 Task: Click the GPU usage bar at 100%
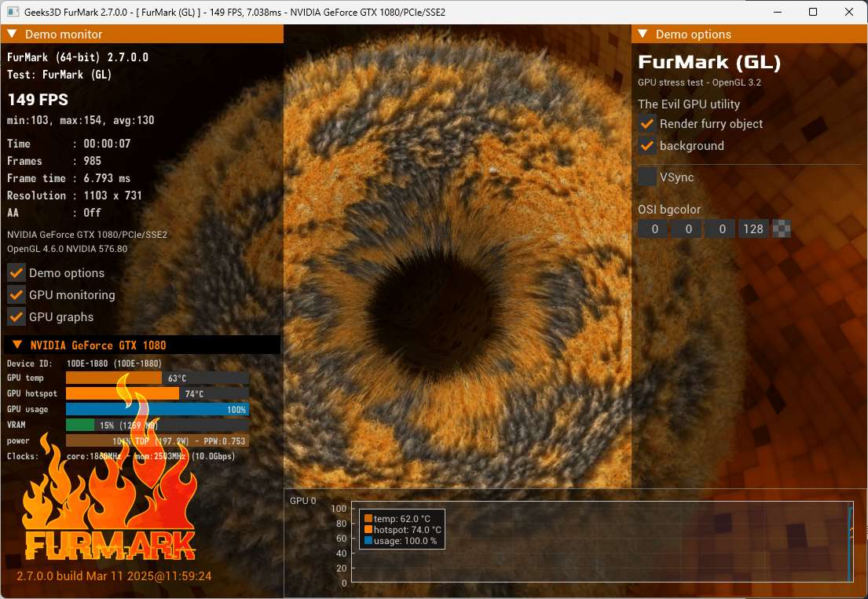click(157, 409)
